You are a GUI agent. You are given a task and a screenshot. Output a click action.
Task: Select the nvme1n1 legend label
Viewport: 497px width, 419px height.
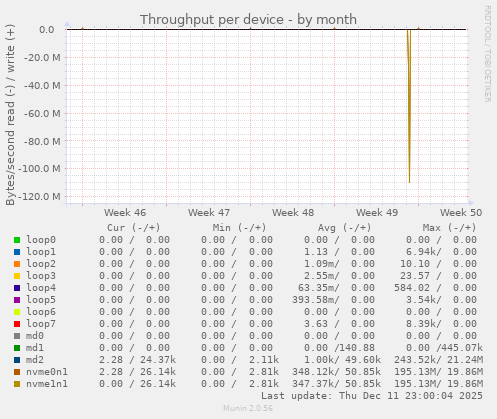point(47,384)
